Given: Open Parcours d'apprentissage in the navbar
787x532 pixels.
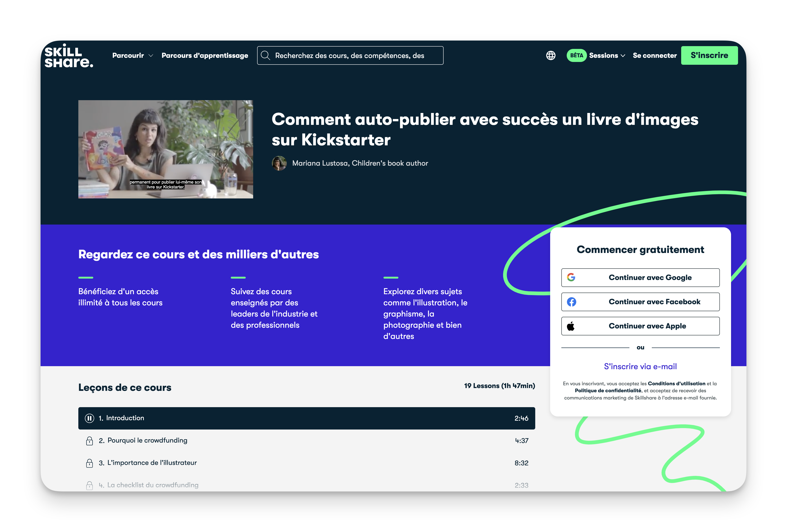Looking at the screenshot, I should (204, 55).
